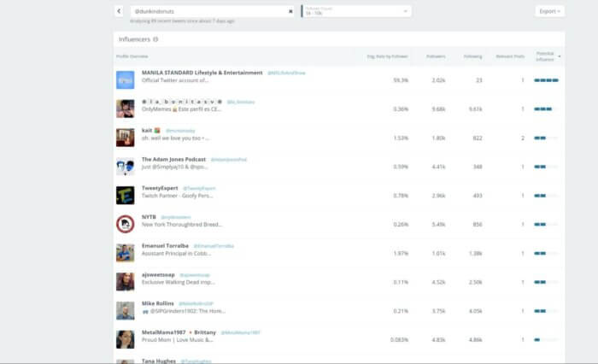Open the MetalMama1987 Brittany name link

[179, 332]
